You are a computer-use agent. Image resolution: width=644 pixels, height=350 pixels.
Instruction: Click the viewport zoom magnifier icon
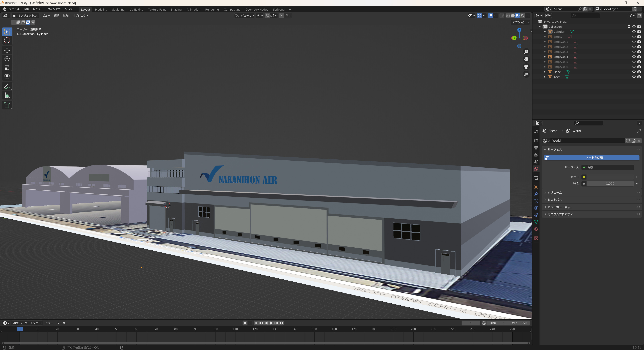526,51
